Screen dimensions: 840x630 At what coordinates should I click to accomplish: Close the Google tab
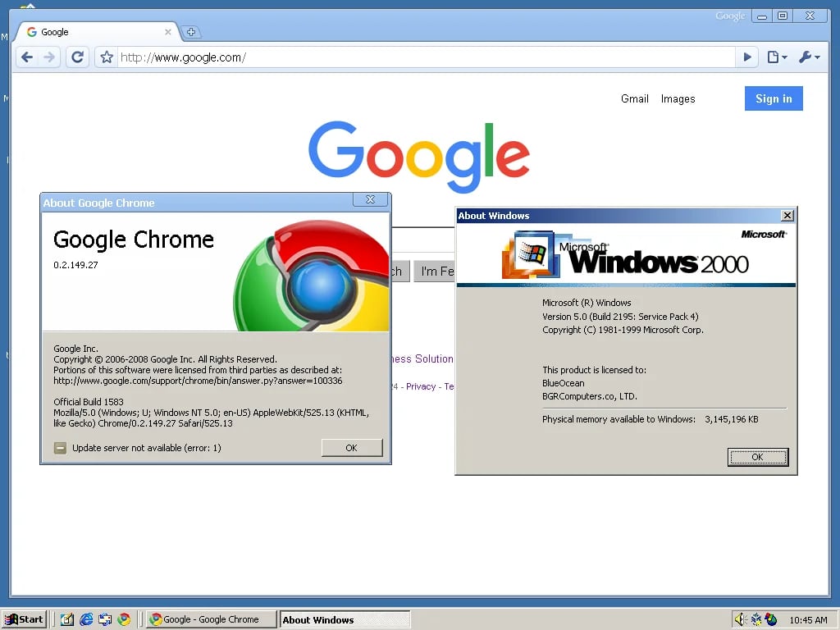click(x=167, y=32)
